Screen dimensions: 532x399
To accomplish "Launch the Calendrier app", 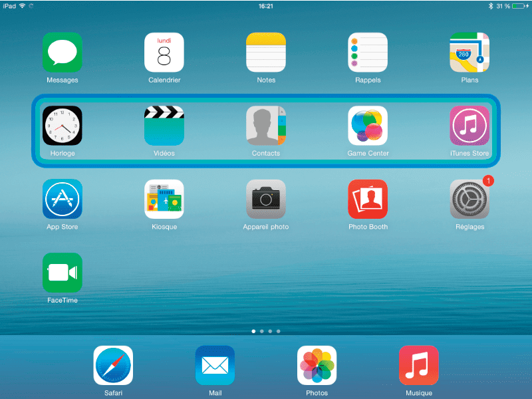I will click(164, 53).
